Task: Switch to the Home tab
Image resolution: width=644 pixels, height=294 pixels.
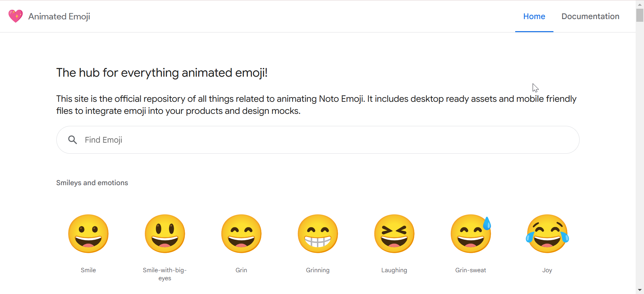Action: 534,16
